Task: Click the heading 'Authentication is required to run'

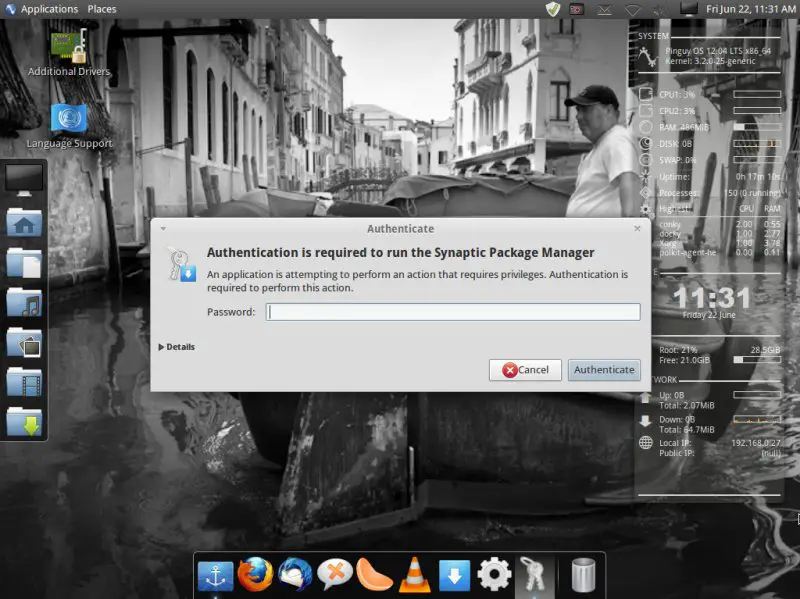Action: coord(401,253)
